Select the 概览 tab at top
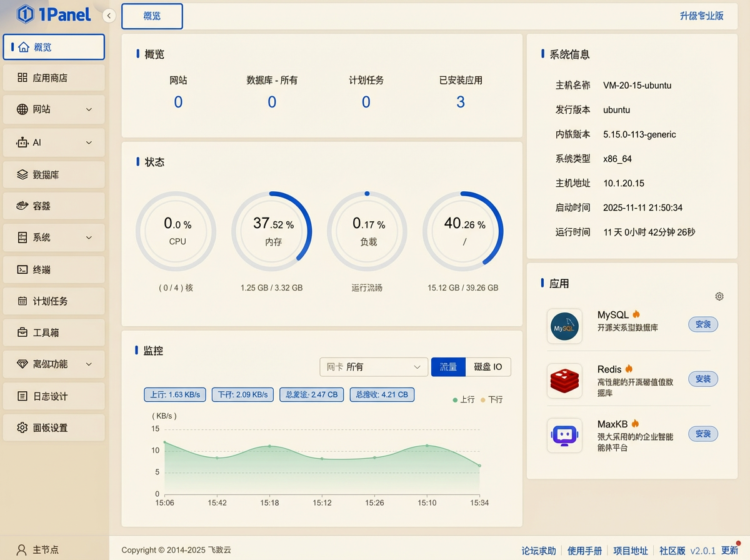The height and width of the screenshot is (560, 750). pyautogui.click(x=152, y=16)
